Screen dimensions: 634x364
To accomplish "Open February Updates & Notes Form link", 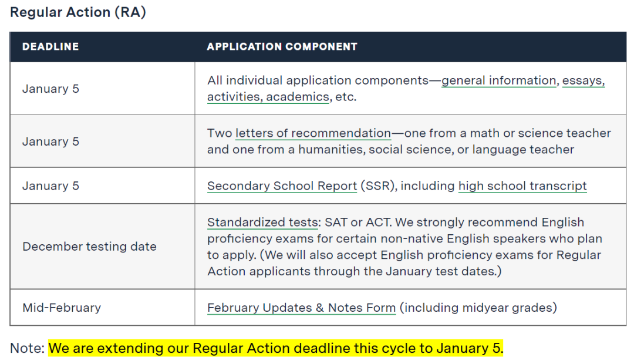I will 301,308.
